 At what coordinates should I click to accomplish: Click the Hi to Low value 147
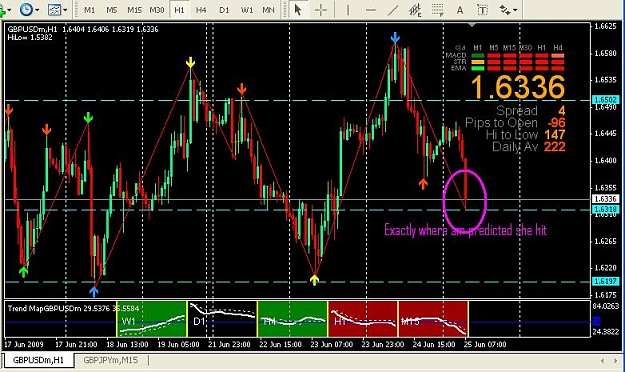point(554,134)
